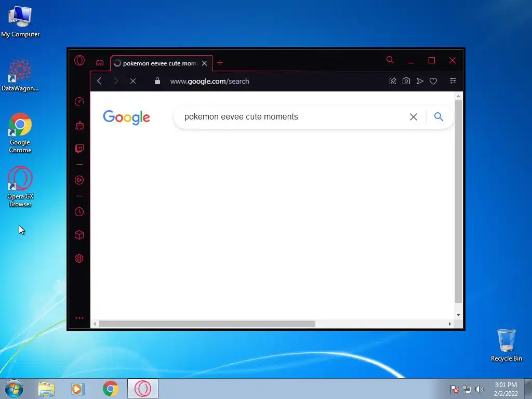
Task: Open volume speaker icon in tray
Action: tap(479, 389)
